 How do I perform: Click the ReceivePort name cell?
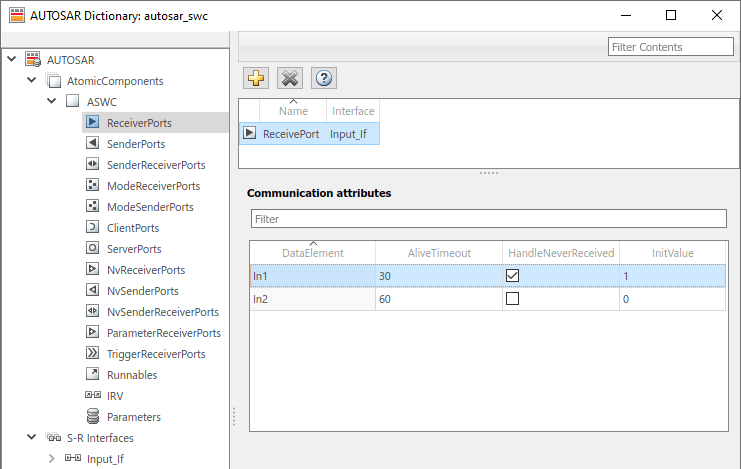pyautogui.click(x=291, y=134)
